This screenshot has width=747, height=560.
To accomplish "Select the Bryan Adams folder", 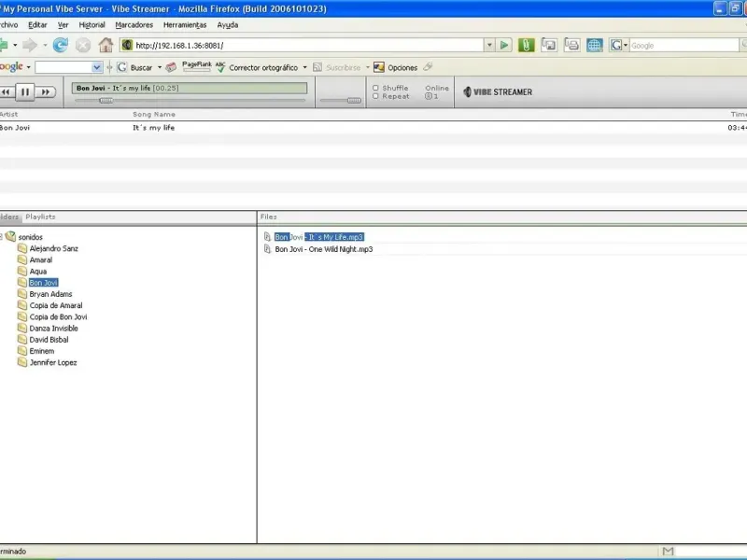I will (x=50, y=294).
